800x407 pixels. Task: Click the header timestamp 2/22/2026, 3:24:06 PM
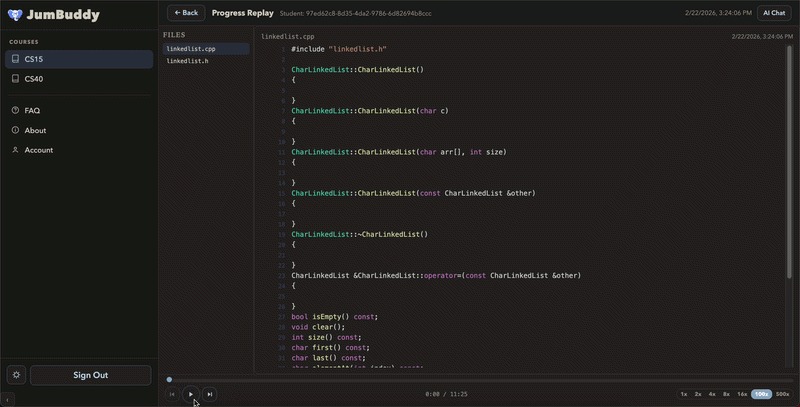point(718,13)
